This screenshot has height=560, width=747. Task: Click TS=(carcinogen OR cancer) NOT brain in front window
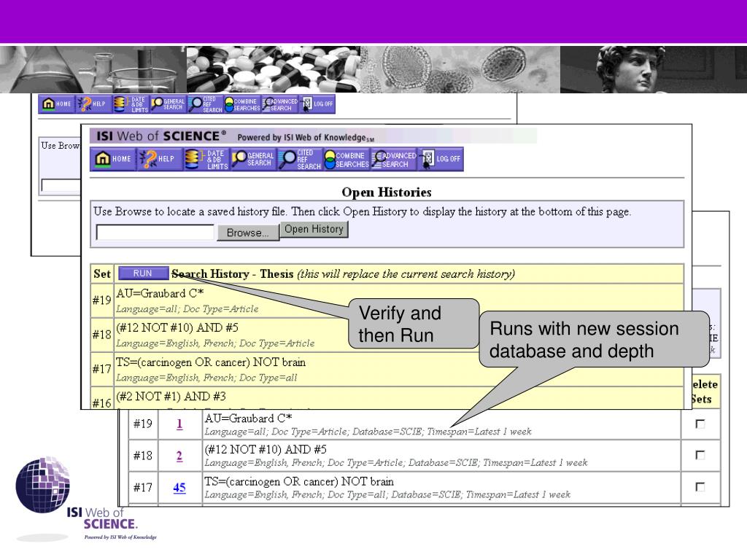211,362
